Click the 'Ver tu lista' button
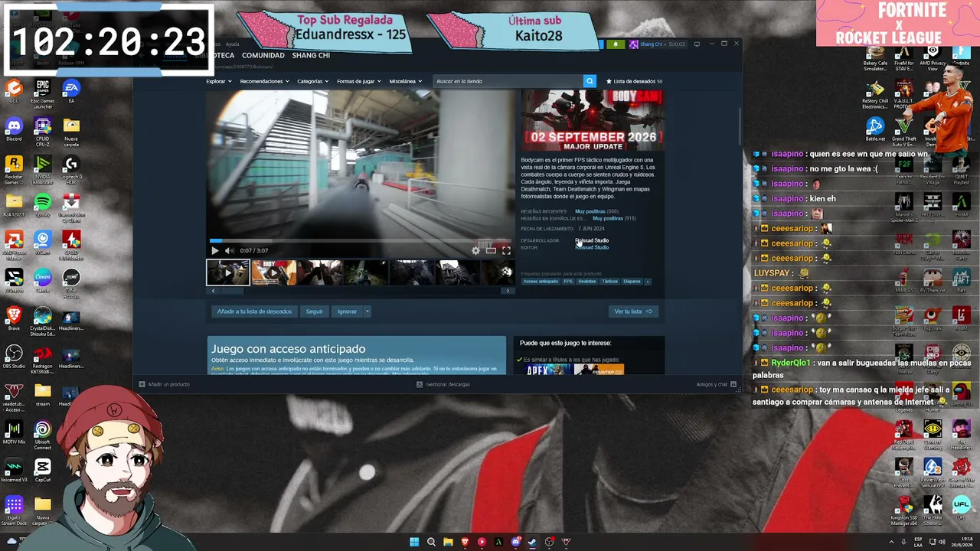The height and width of the screenshot is (551, 980). coord(634,311)
